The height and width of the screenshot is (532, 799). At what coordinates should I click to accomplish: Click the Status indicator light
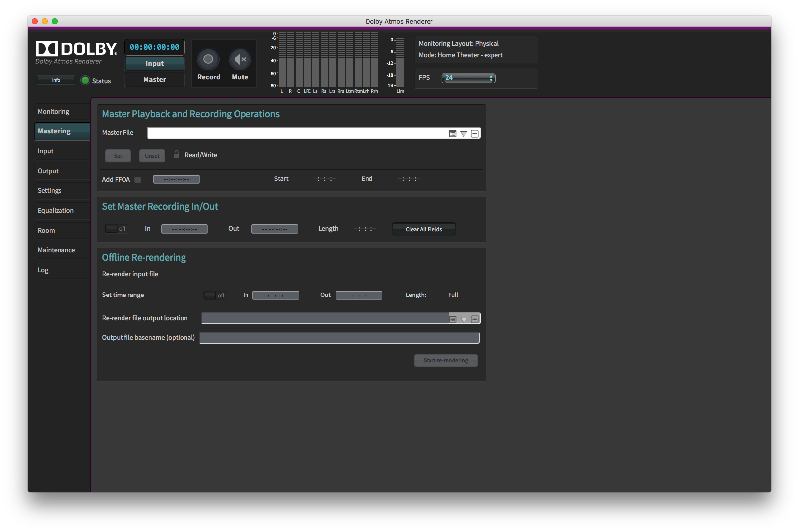point(85,80)
